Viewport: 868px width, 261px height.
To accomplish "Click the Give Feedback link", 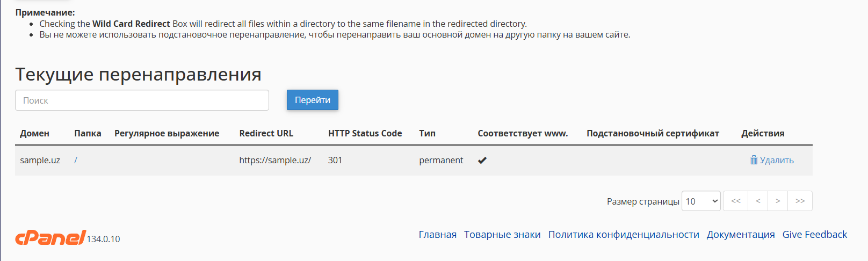I will [x=815, y=235].
